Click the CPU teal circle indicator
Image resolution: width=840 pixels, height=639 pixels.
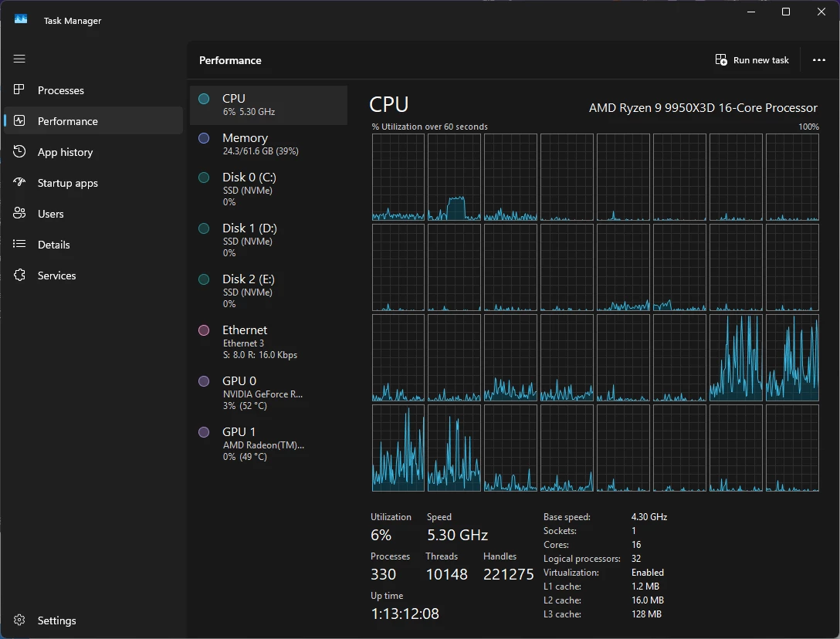click(x=204, y=99)
